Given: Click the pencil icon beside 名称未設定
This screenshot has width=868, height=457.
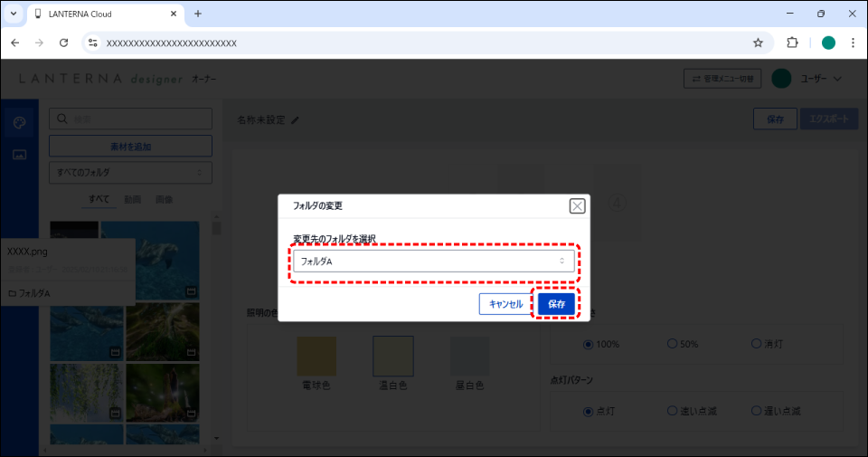Looking at the screenshot, I should (x=295, y=119).
